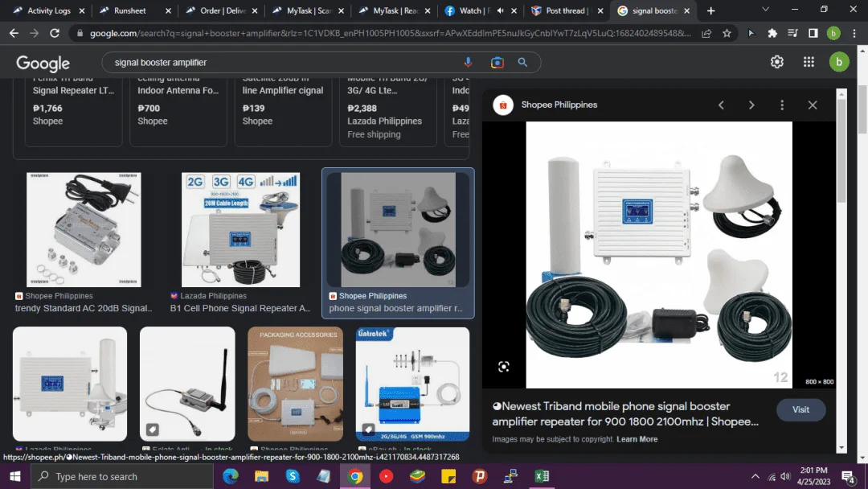Open the B1 Cell Phone Signal Repeater image

pyautogui.click(x=240, y=230)
